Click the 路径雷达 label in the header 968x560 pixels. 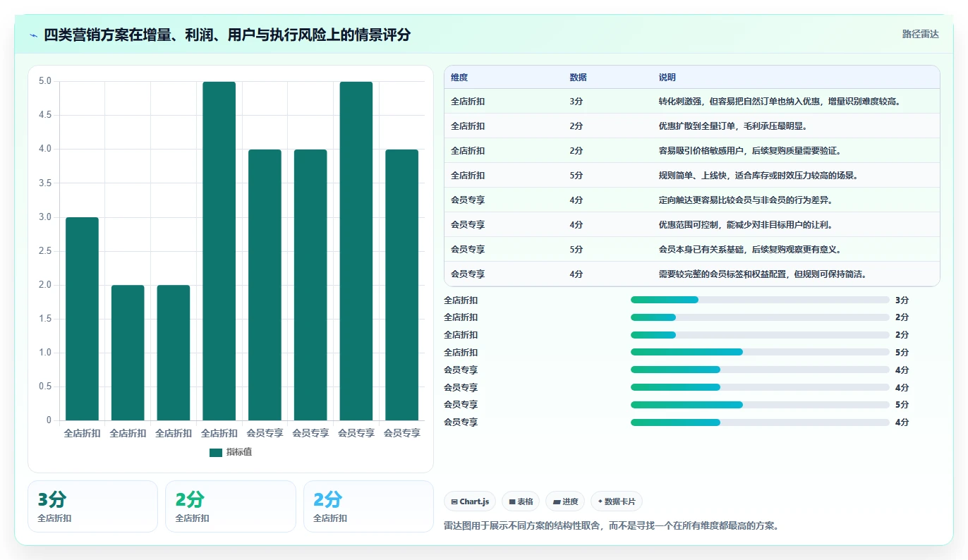pos(921,34)
